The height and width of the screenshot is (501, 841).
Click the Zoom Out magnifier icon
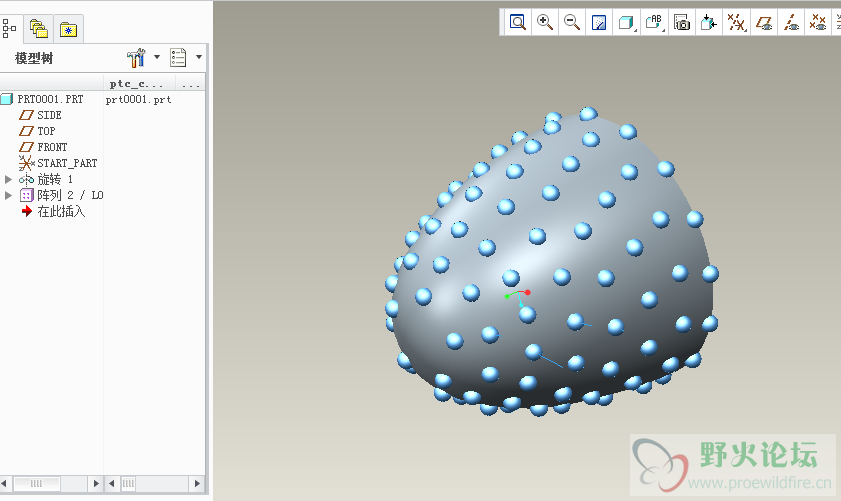coord(572,22)
